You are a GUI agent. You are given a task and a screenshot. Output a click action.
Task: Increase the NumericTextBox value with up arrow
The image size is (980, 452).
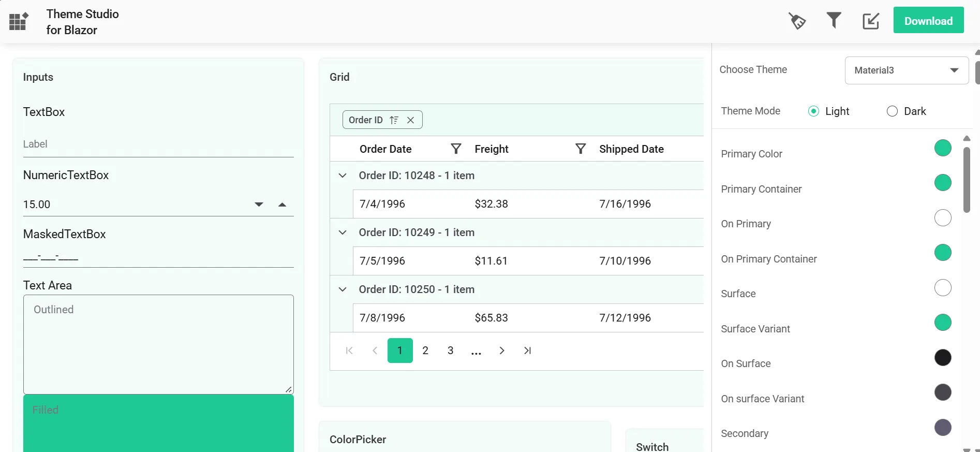pos(282,205)
